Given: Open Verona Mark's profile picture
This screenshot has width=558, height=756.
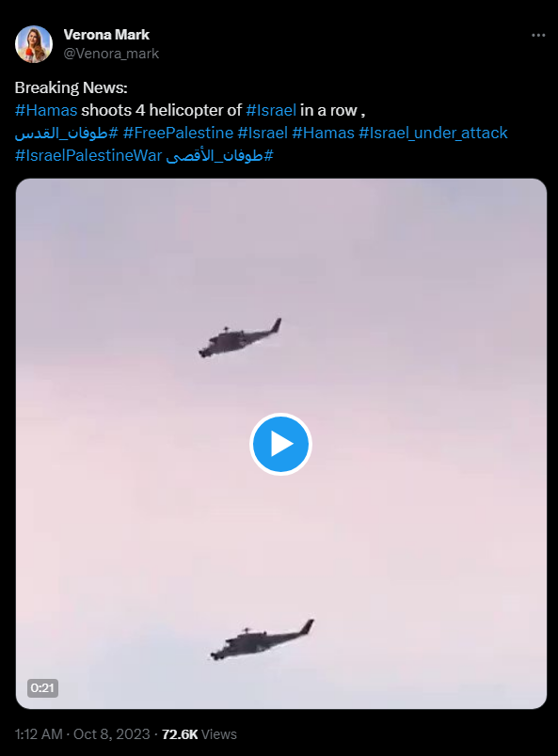Looking at the screenshot, I should coord(34,44).
